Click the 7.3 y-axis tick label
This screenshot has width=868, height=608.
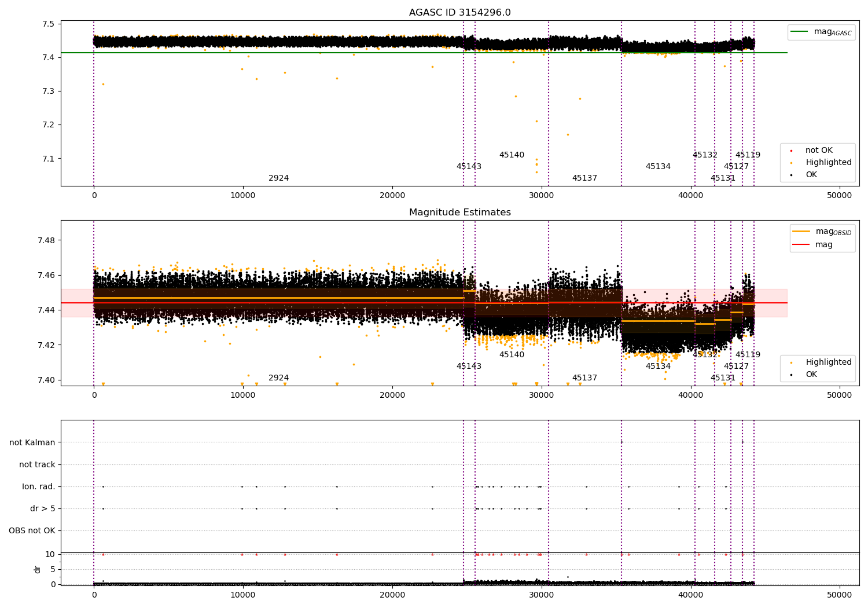click(x=48, y=91)
